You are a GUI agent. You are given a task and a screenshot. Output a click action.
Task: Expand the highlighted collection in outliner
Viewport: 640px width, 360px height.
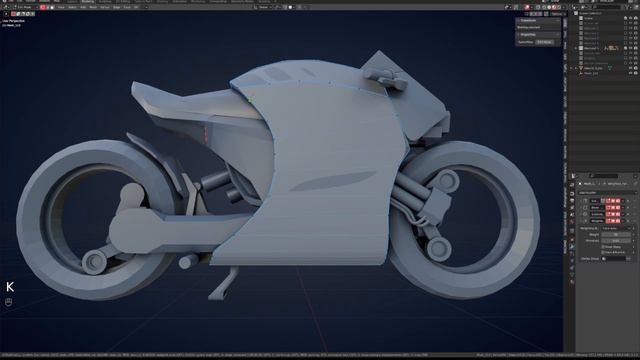[576, 48]
